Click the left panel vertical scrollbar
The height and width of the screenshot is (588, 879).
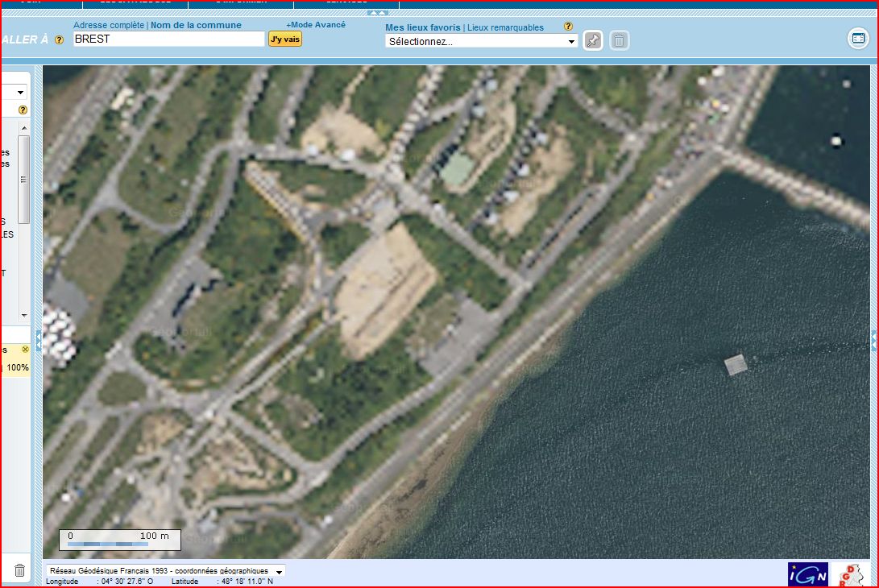coord(24,179)
